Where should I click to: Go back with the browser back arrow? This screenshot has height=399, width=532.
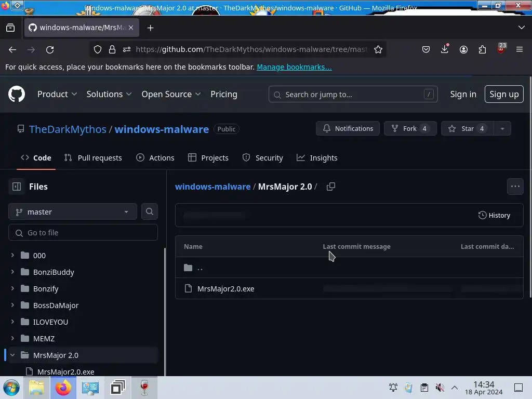[x=12, y=49]
